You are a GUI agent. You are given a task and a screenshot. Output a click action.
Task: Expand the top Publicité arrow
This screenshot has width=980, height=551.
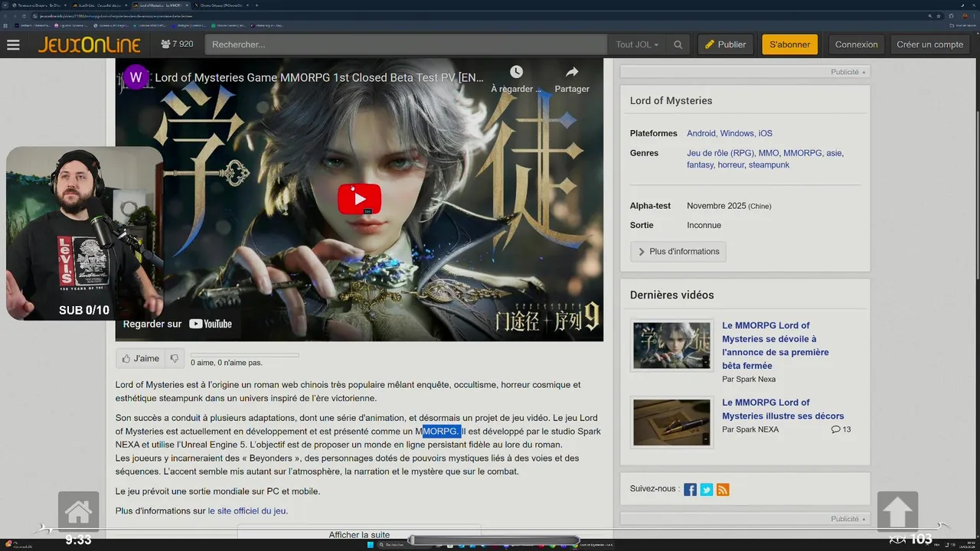click(864, 72)
